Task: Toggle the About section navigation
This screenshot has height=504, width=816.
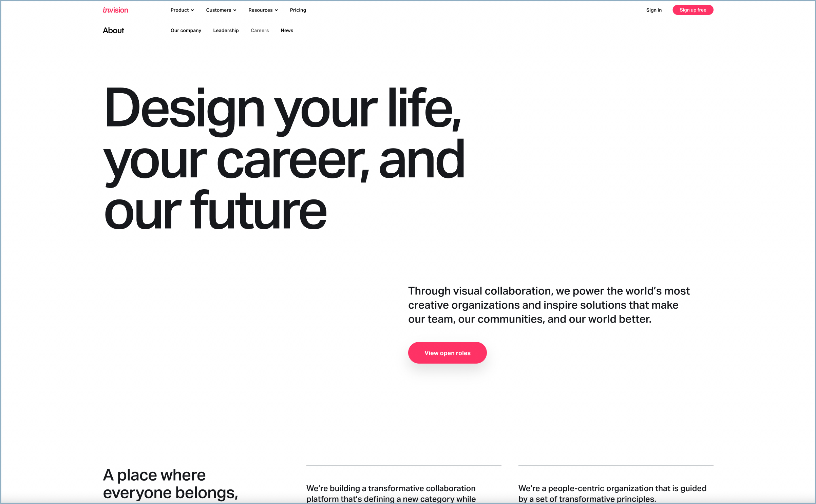Action: coord(113,30)
